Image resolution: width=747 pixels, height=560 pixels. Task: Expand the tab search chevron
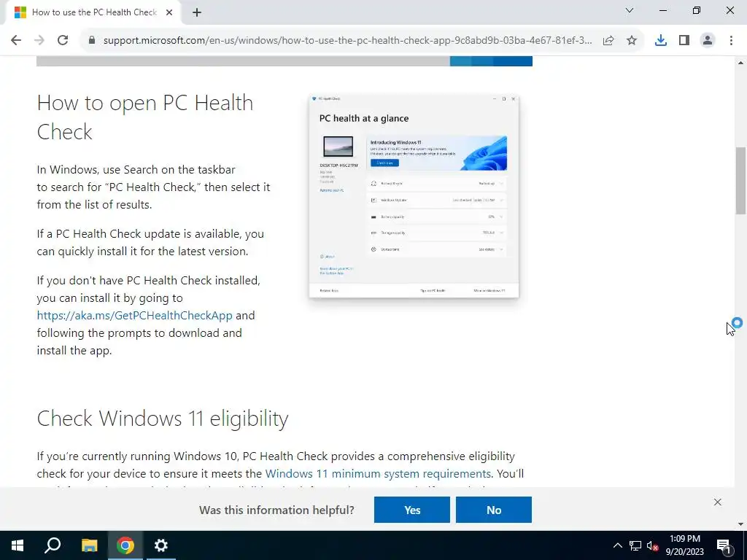tap(630, 10)
